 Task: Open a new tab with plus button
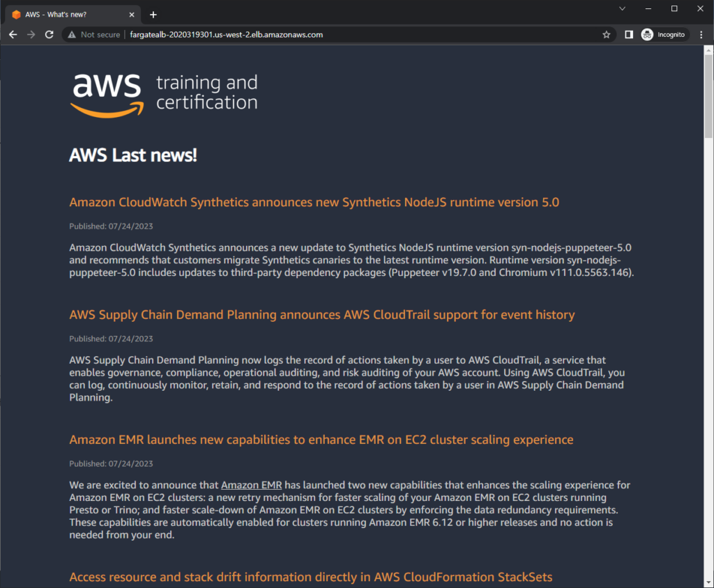click(153, 15)
